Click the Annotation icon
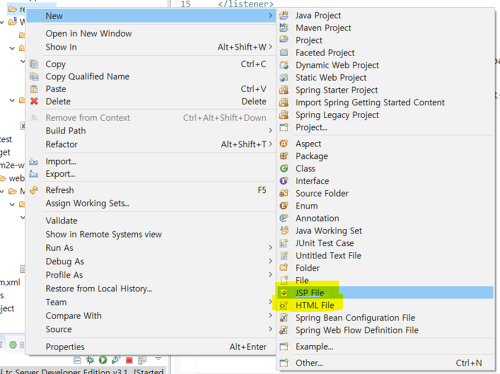Screen dimensions: 500x374 pos(284,218)
